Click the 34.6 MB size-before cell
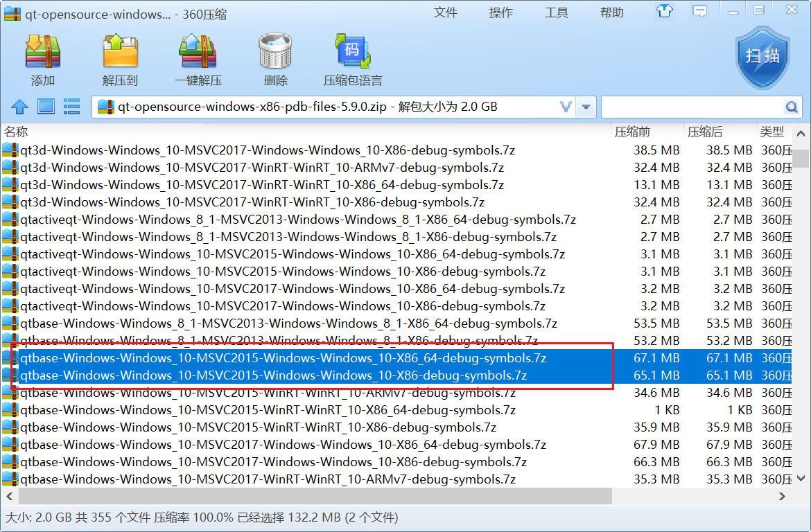Screen dimensions: 811x532 656,393
